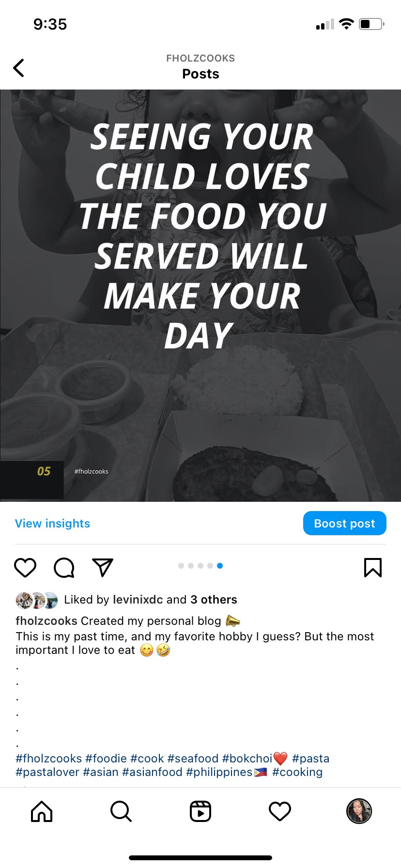Viewport: 401px width, 868px height.
Task: Open activity heart in bottom bar
Action: click(280, 811)
